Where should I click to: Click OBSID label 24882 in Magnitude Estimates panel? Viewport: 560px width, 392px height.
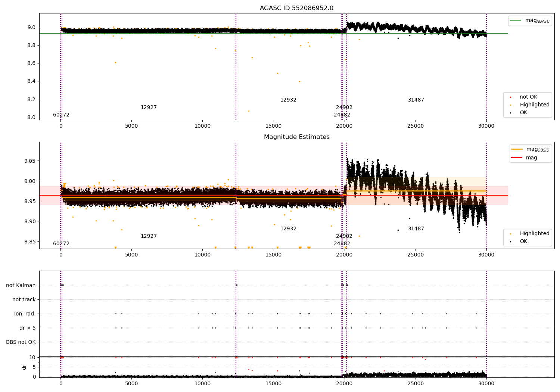coord(342,244)
